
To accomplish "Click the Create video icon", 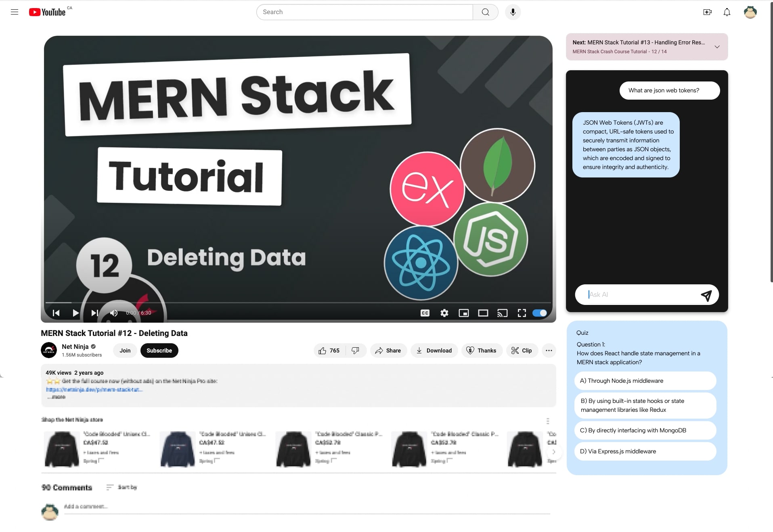I will (707, 12).
